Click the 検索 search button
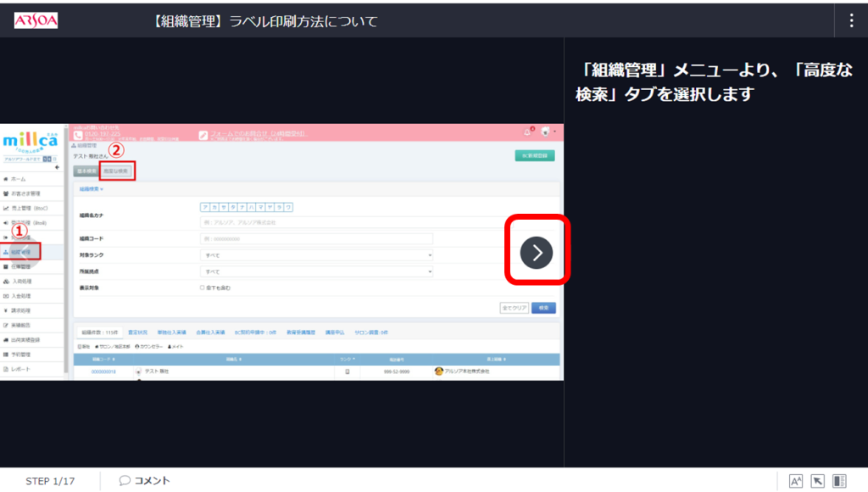 point(543,308)
